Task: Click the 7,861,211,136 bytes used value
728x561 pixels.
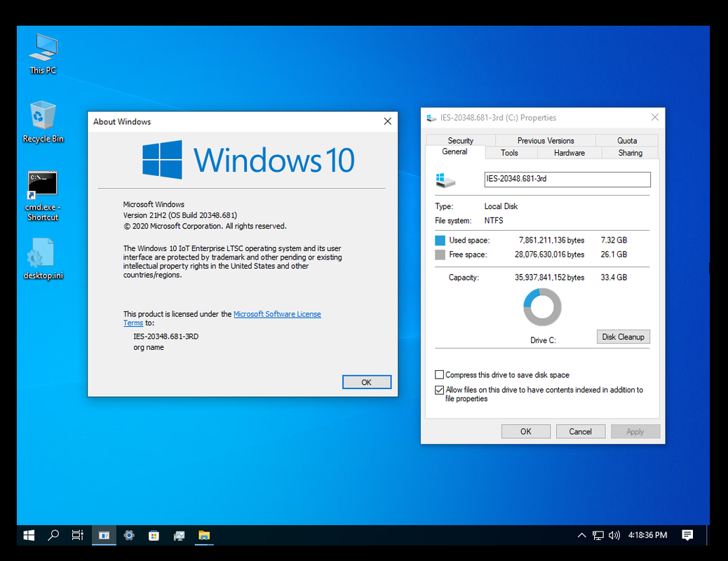Action: click(x=551, y=240)
